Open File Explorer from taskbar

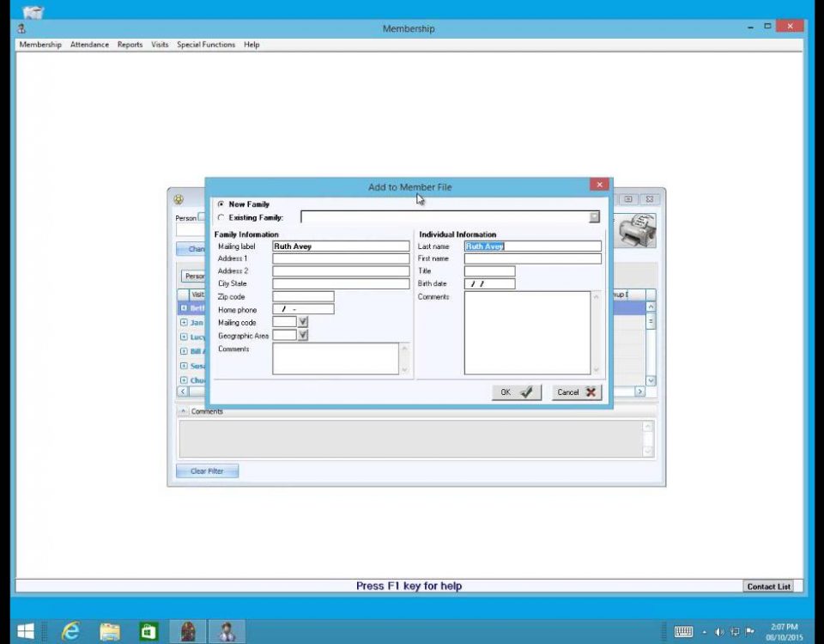pyautogui.click(x=110, y=631)
